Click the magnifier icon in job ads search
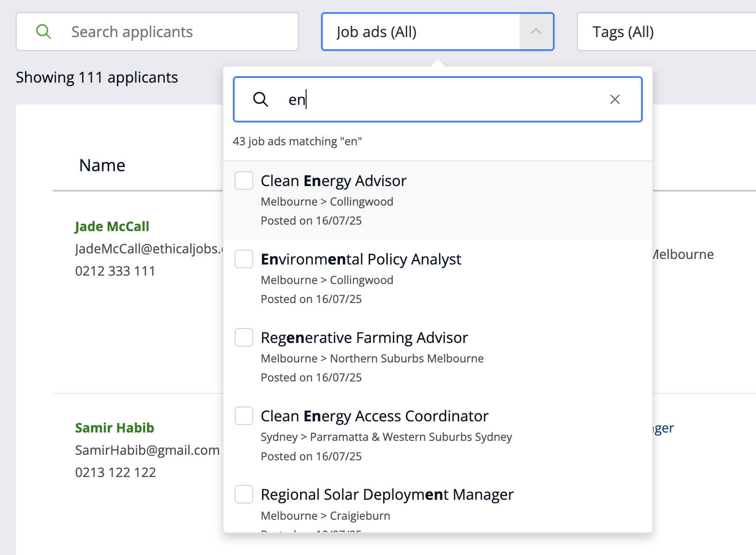 (261, 99)
